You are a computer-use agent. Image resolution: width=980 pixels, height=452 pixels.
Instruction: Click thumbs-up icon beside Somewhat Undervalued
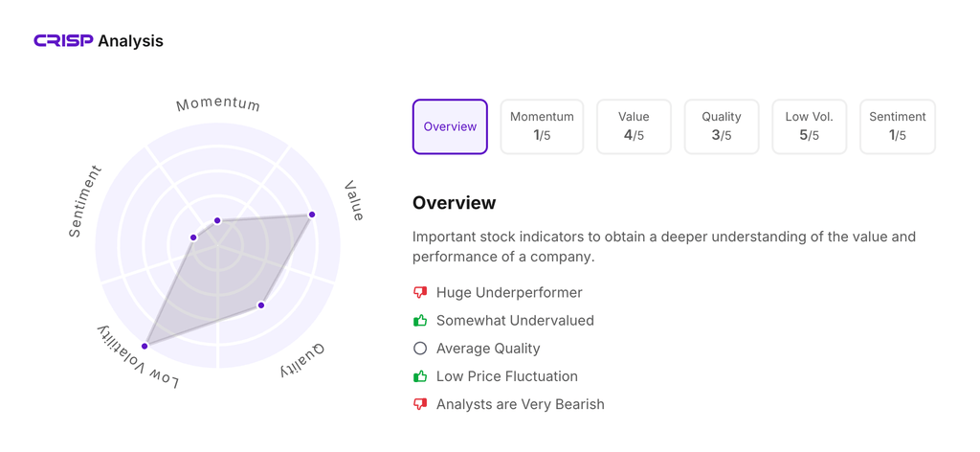[x=420, y=321]
